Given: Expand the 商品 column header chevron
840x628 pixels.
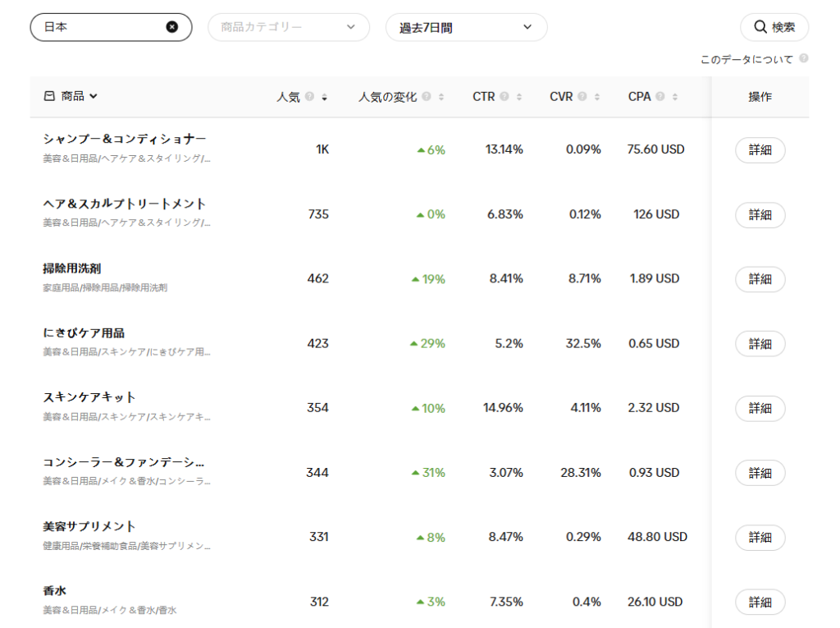Looking at the screenshot, I should [93, 96].
